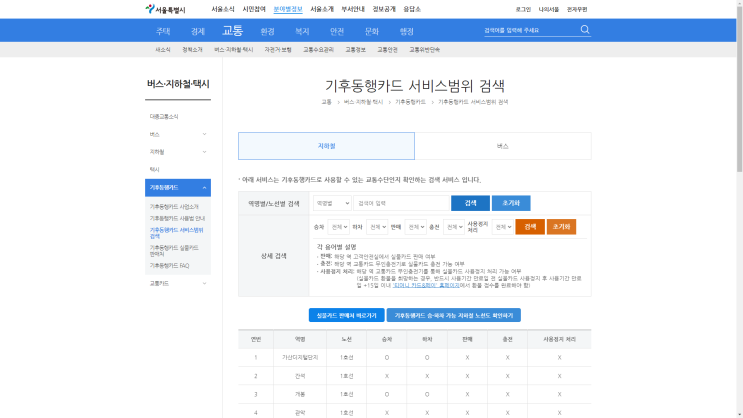Click the 지하철 노선도 확인하기 button

pos(453,315)
